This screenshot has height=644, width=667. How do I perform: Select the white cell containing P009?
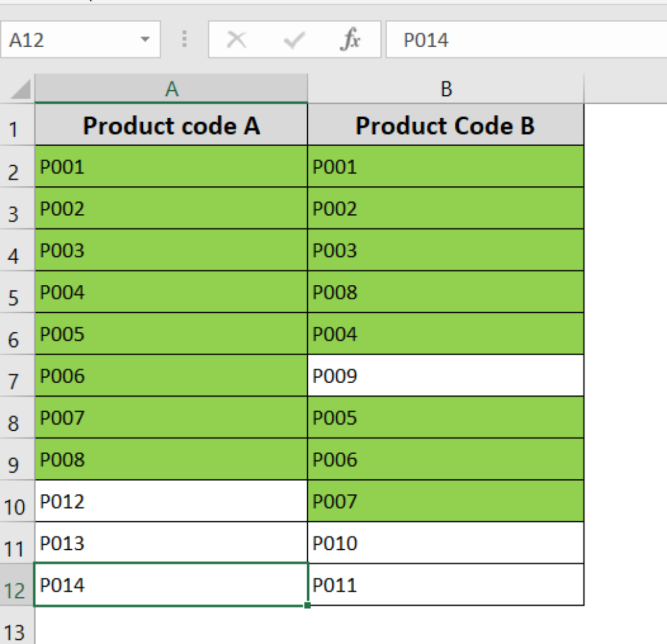click(x=446, y=376)
